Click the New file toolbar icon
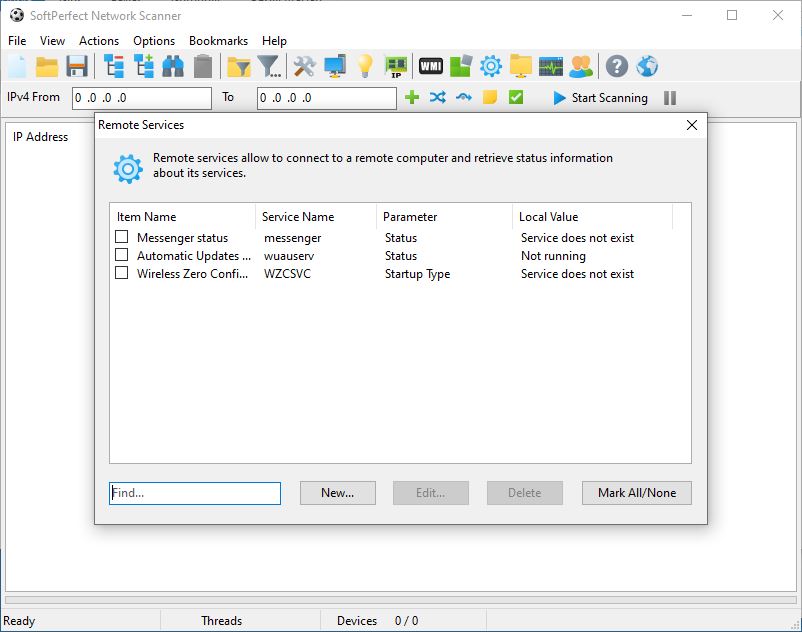 17,66
